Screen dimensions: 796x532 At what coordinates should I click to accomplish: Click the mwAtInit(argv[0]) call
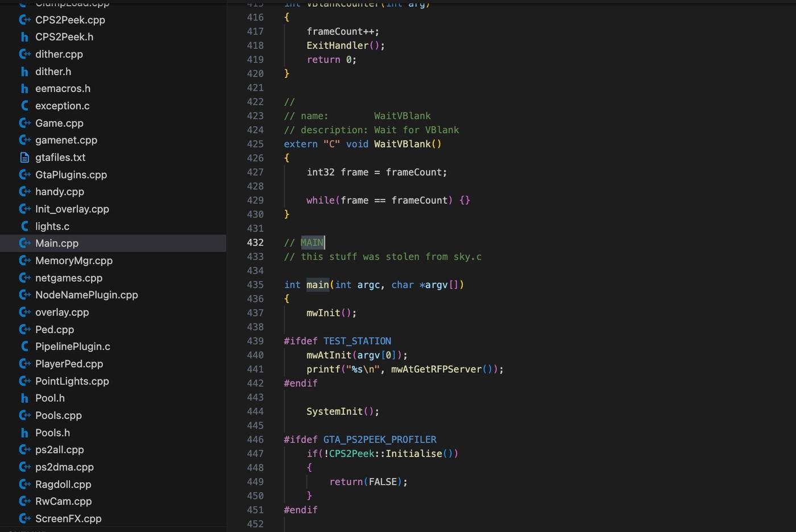[357, 355]
